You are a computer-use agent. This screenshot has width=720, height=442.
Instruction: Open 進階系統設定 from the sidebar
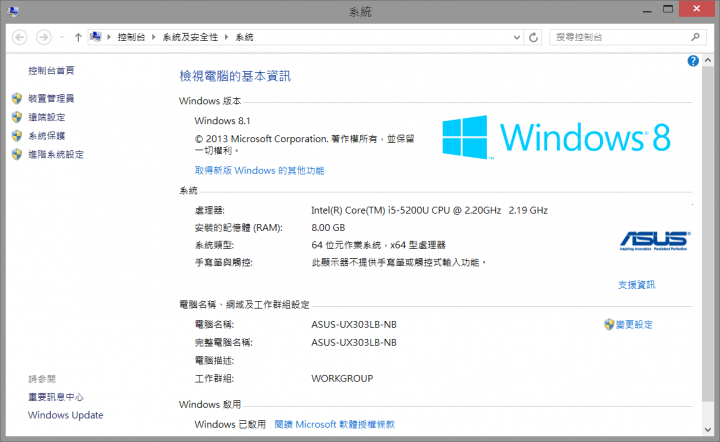point(56,154)
